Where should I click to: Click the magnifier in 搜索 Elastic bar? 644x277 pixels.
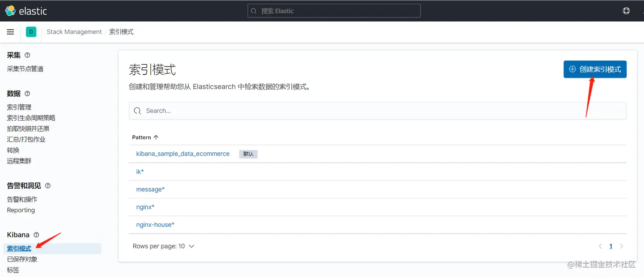coord(254,11)
